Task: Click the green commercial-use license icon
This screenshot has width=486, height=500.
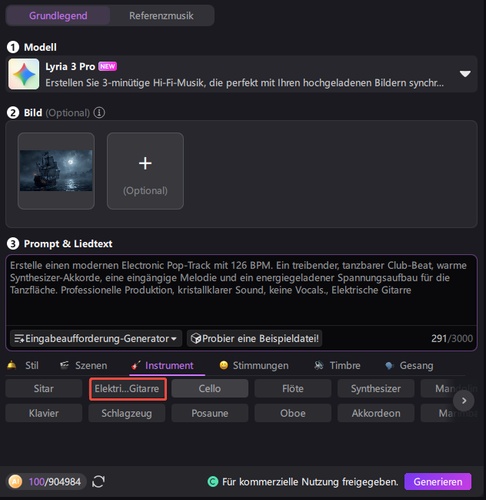Action: [x=213, y=482]
